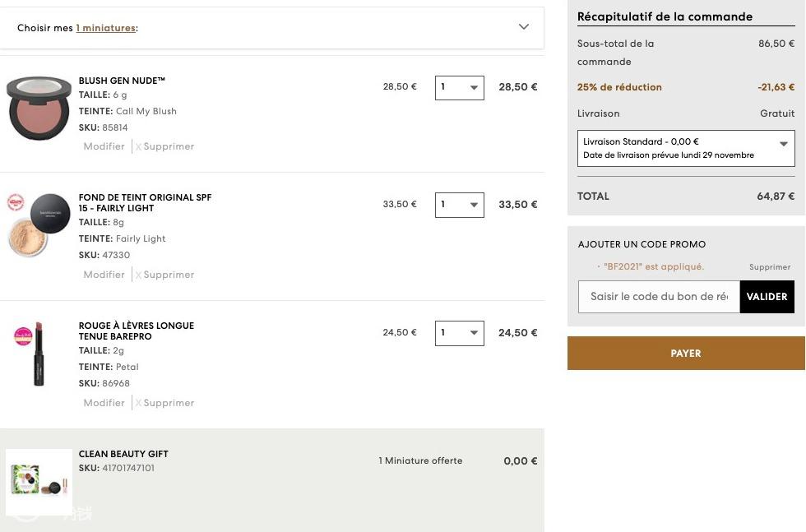Click the Récapitulatif de la commande heading
This screenshot has width=806, height=532.
pyautogui.click(x=665, y=16)
